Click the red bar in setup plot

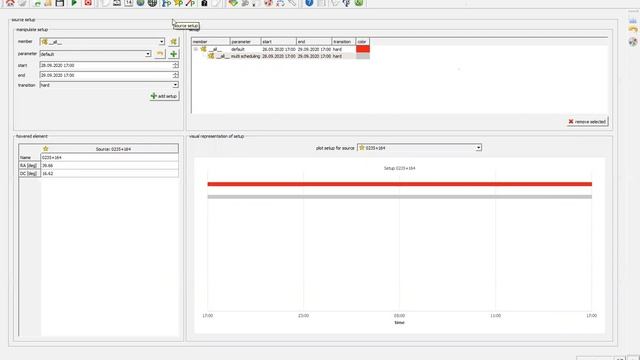(x=400, y=184)
